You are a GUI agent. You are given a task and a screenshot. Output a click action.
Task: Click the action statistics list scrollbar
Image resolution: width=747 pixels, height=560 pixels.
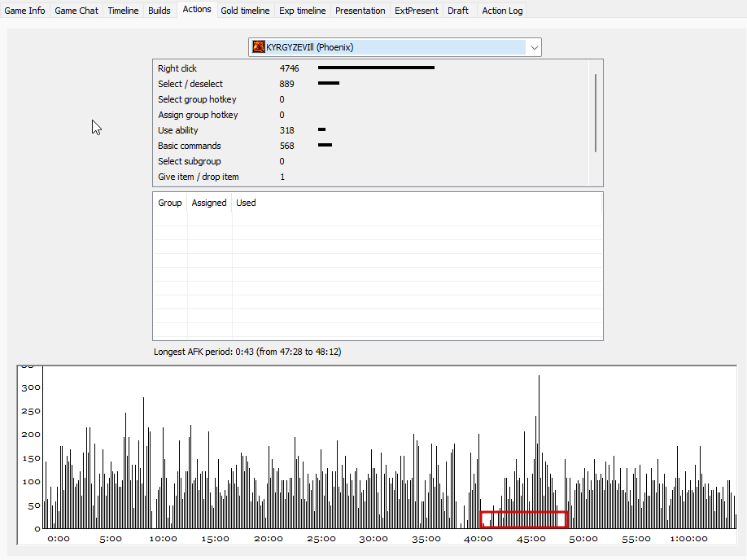[x=596, y=113]
